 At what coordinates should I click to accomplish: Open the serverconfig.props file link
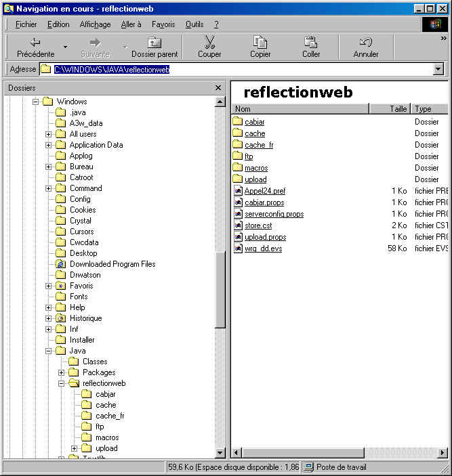tap(274, 214)
